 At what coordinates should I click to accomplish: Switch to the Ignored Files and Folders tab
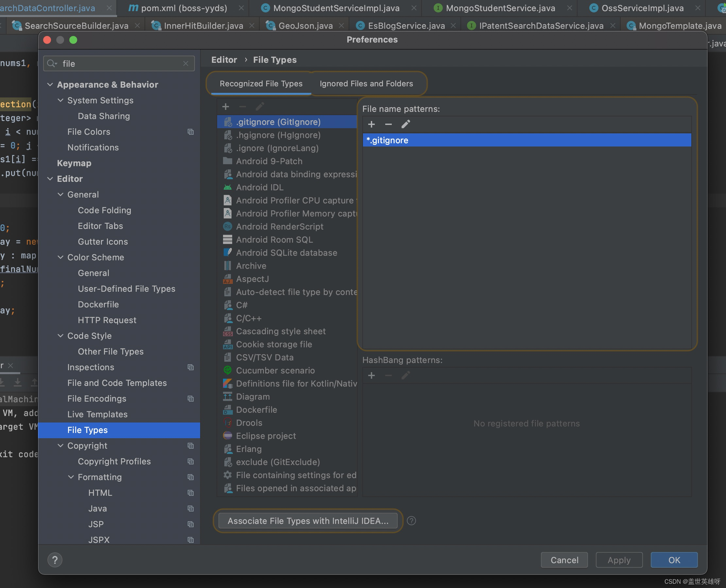(366, 83)
